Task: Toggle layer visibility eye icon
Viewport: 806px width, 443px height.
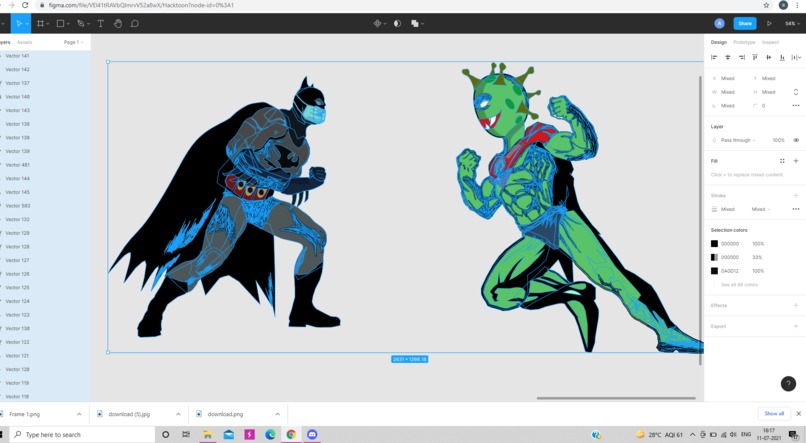Action: pos(796,140)
